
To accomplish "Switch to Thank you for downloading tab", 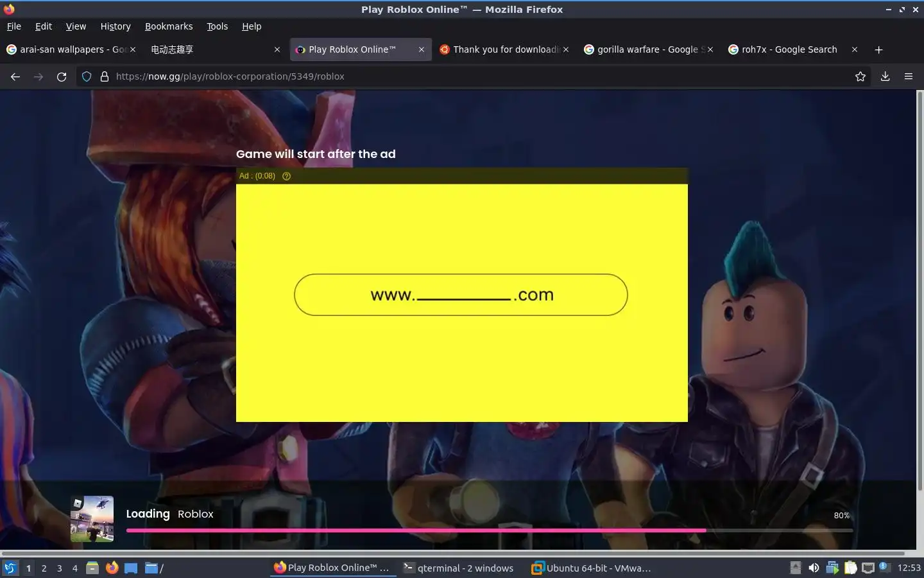I will pos(504,49).
